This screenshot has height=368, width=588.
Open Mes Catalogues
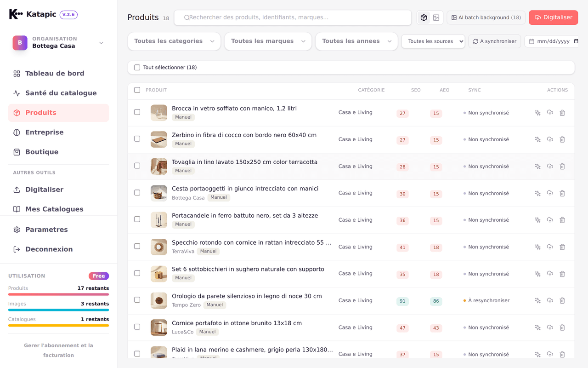58,209
